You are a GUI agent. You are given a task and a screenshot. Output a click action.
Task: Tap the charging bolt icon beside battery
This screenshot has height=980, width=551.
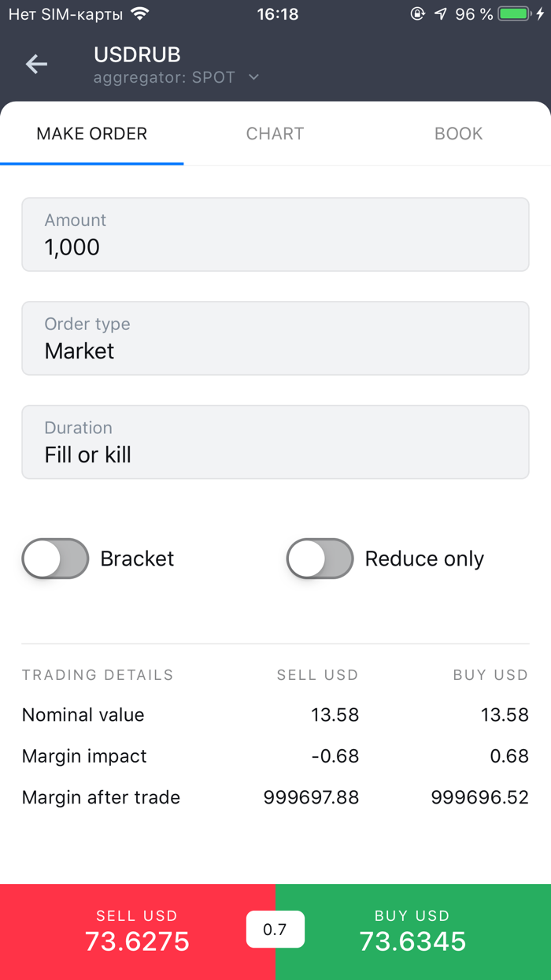542,13
